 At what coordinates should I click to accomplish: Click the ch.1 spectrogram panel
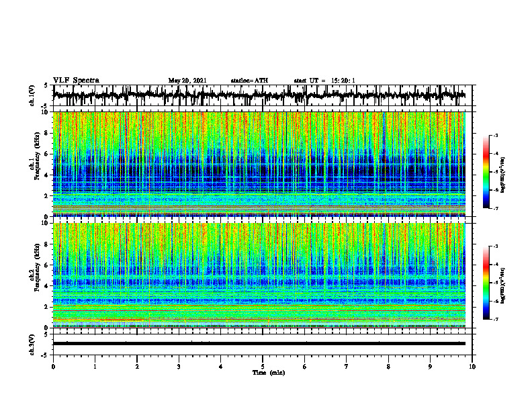point(259,164)
